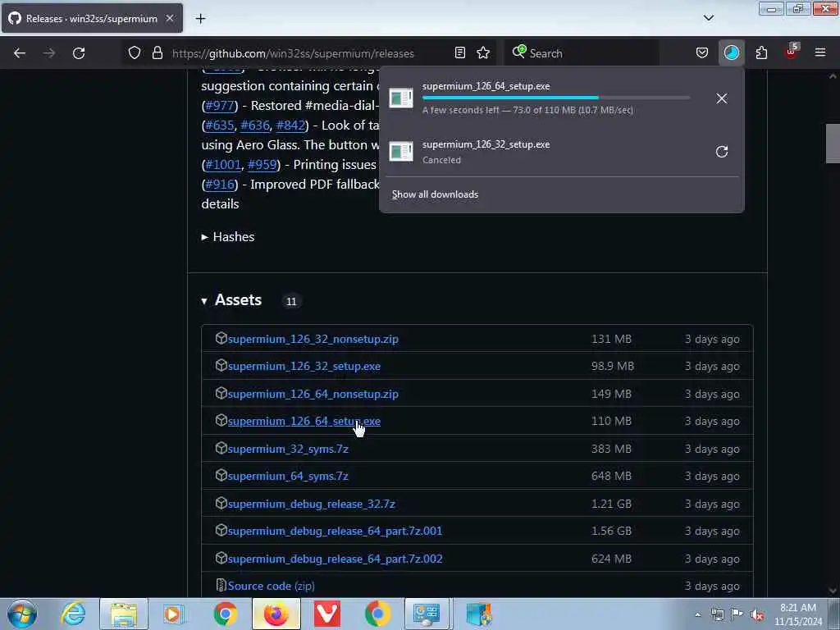This screenshot has height=630, width=840.
Task: Collapse the Assets section
Action: click(231, 300)
